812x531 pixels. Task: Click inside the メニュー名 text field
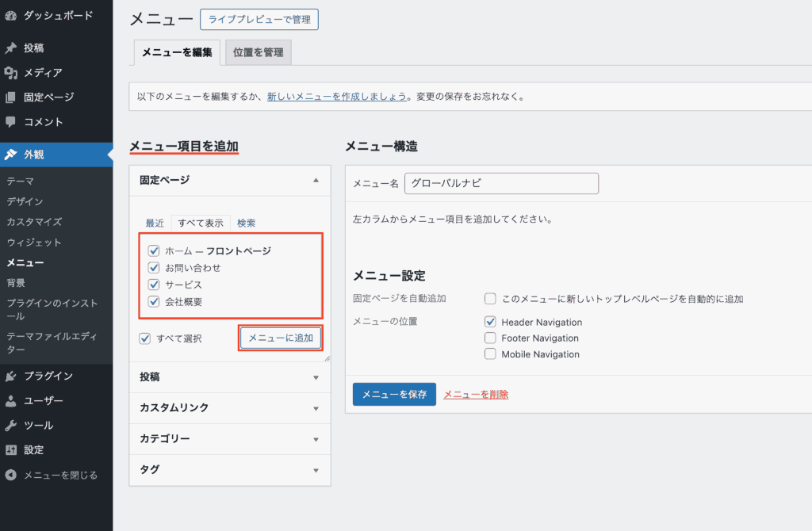[501, 183]
